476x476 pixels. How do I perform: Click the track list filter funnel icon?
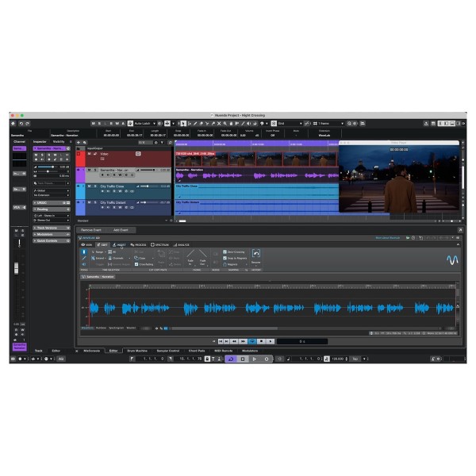pos(162,142)
